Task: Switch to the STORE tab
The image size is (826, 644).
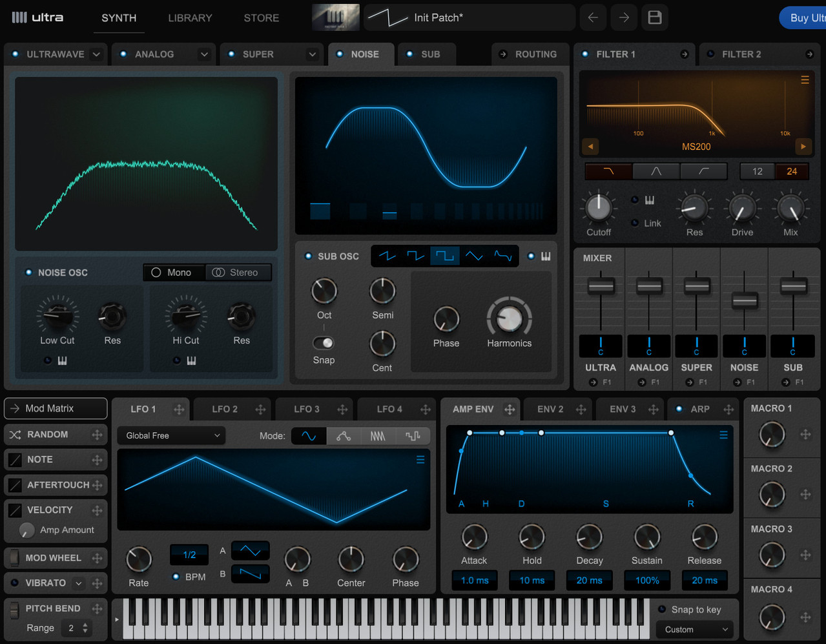Action: point(262,18)
